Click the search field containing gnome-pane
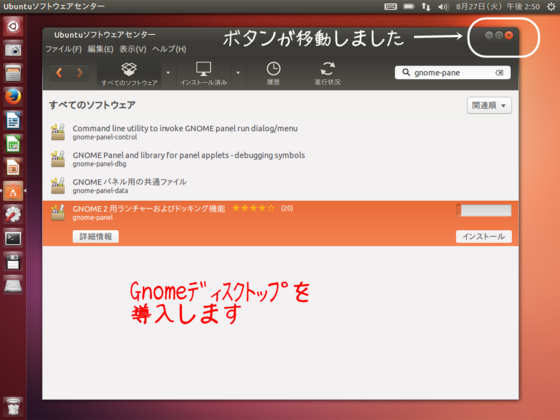 pyautogui.click(x=452, y=73)
